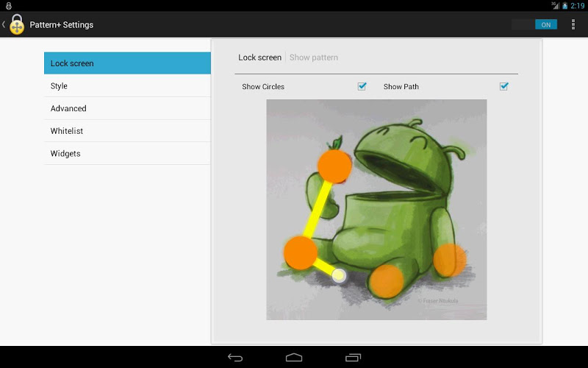This screenshot has height=368, width=588.
Task: Open the Whitelist settings category
Action: point(127,131)
